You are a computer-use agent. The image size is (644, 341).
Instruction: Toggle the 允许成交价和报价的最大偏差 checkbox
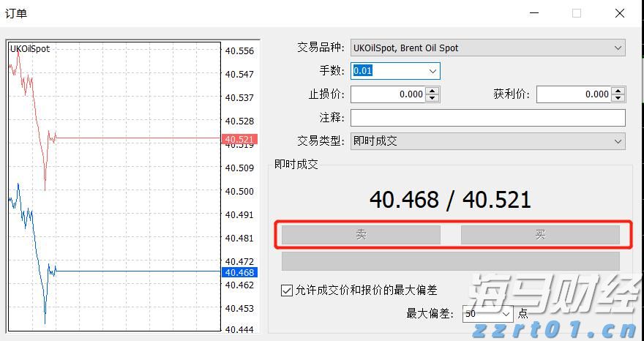287,291
